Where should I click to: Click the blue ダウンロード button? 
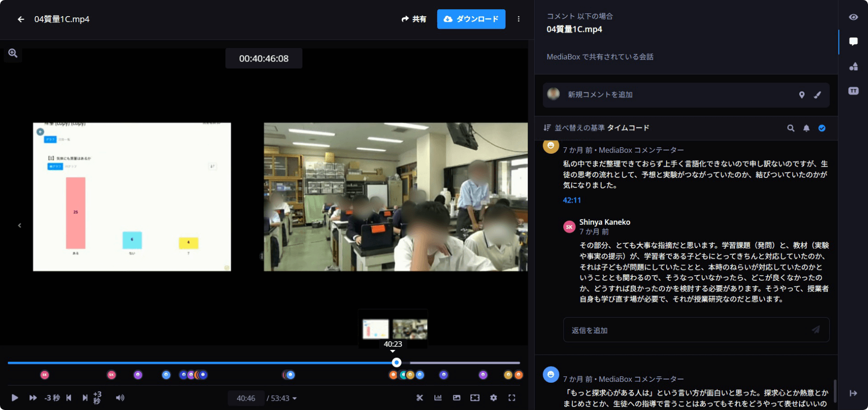coord(471,19)
